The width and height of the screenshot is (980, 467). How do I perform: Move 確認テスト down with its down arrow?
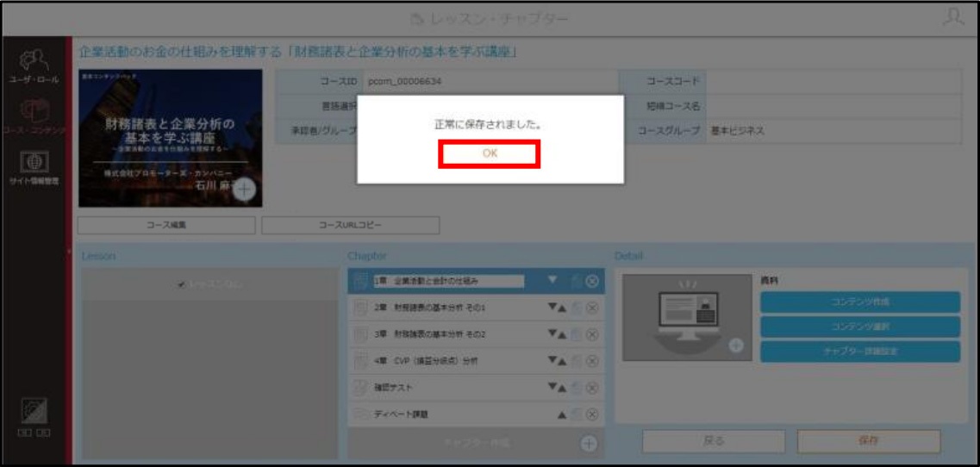552,388
